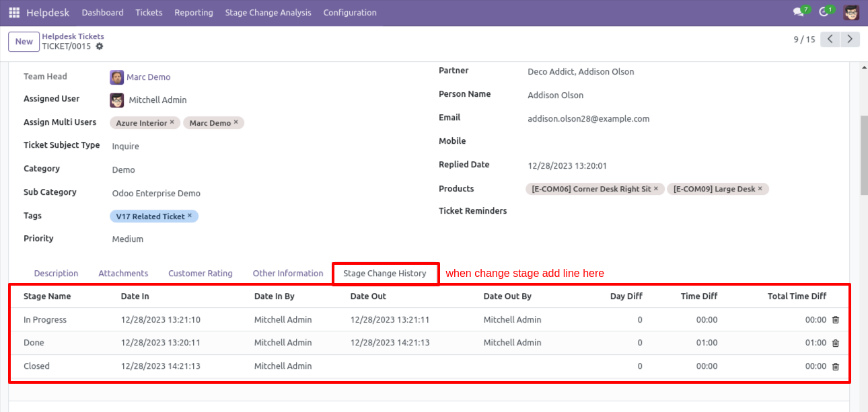The width and height of the screenshot is (868, 412).
Task: Click the Closed stage name cell
Action: [x=36, y=366]
